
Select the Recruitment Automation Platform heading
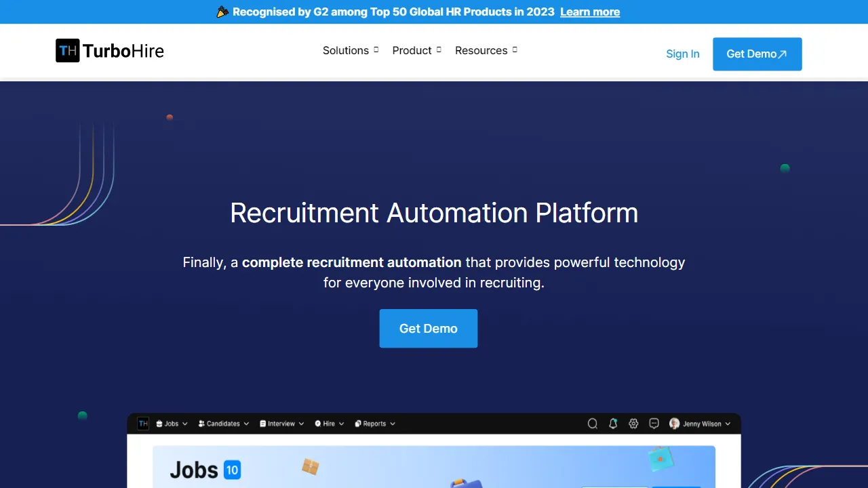tap(434, 213)
